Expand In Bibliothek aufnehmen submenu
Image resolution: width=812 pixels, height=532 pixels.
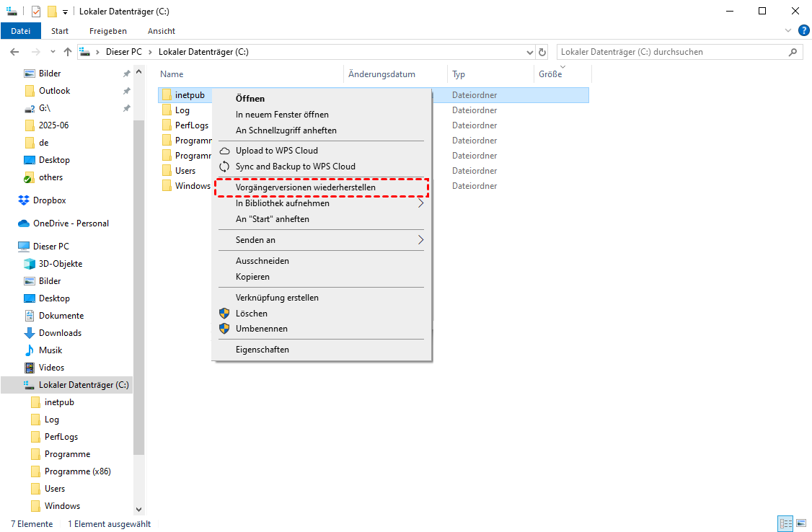322,203
